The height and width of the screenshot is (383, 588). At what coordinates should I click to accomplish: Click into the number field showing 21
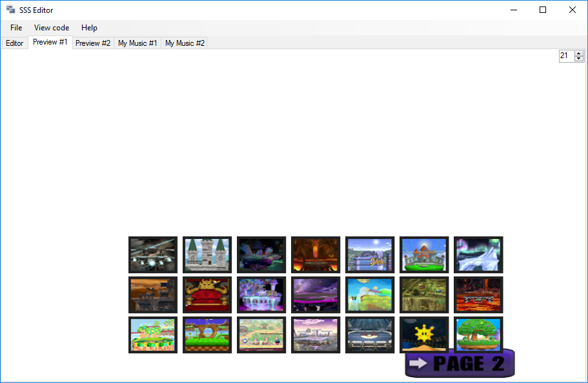(x=567, y=56)
